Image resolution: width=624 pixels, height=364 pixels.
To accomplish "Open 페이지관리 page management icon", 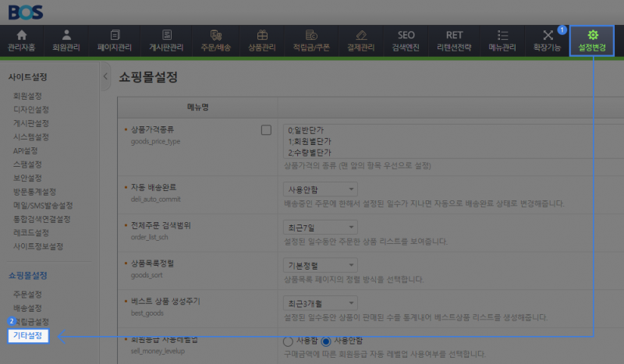I will tap(115, 36).
